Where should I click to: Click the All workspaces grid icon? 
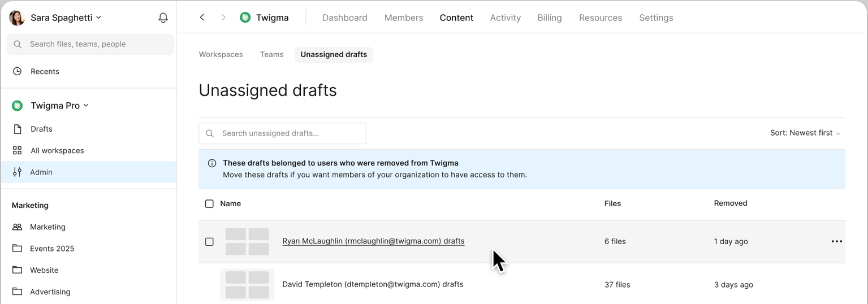pyautogui.click(x=18, y=150)
